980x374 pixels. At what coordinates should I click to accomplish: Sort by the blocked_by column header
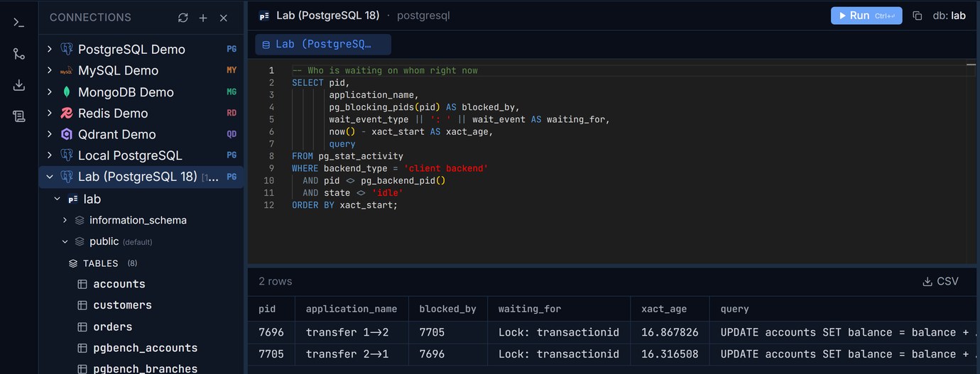tap(447, 309)
